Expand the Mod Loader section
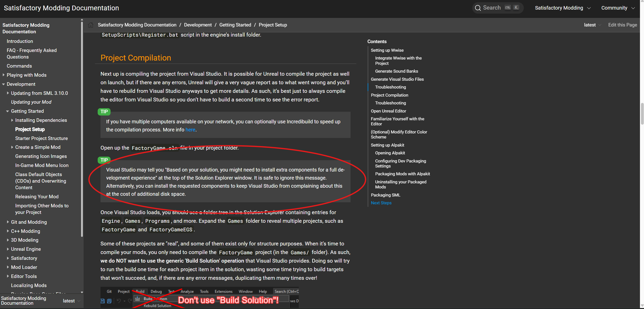 coord(8,267)
